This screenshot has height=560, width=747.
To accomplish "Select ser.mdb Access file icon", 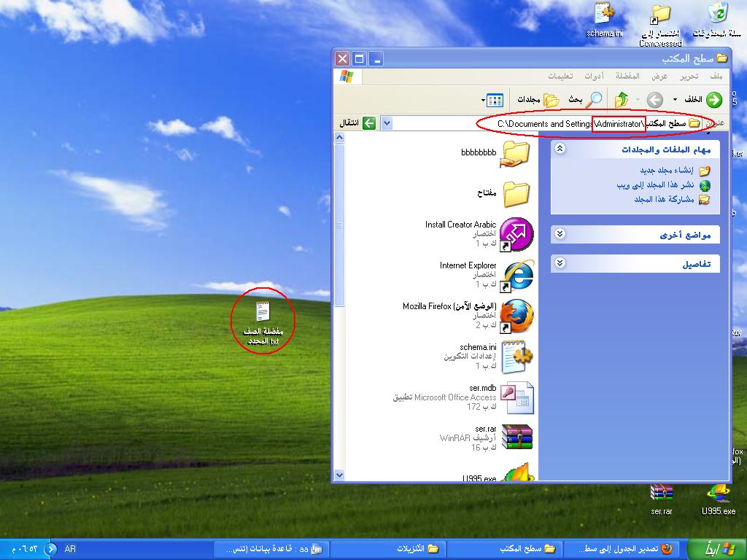I will [517, 397].
